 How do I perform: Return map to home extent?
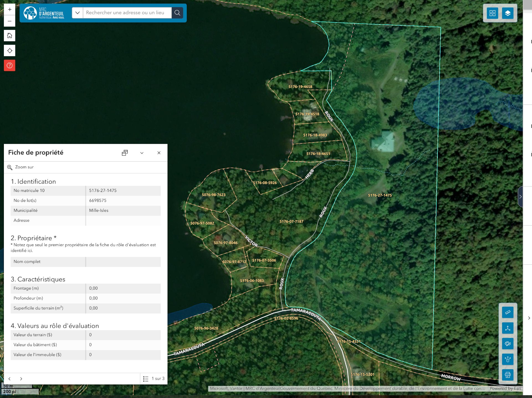coord(9,36)
